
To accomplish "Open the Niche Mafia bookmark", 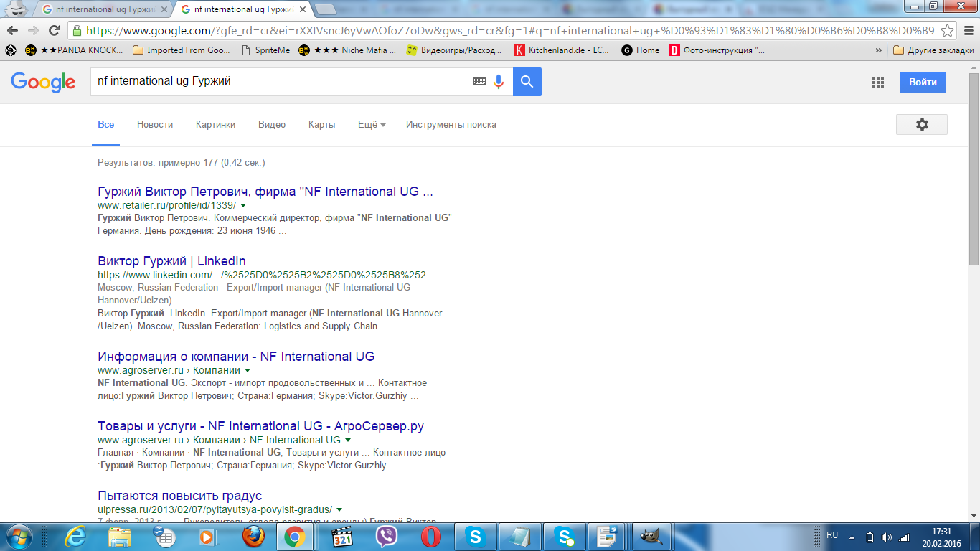I will pos(347,50).
